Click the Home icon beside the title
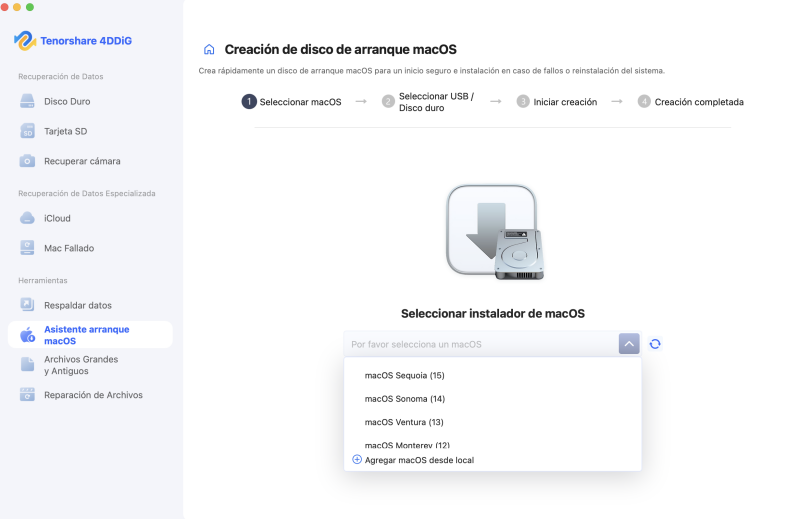Screen dimensions: 800x519 coord(209,49)
